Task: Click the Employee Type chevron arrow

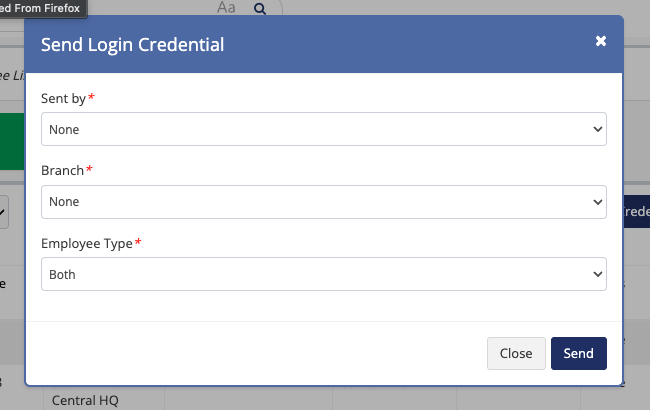Action: [x=598, y=274]
